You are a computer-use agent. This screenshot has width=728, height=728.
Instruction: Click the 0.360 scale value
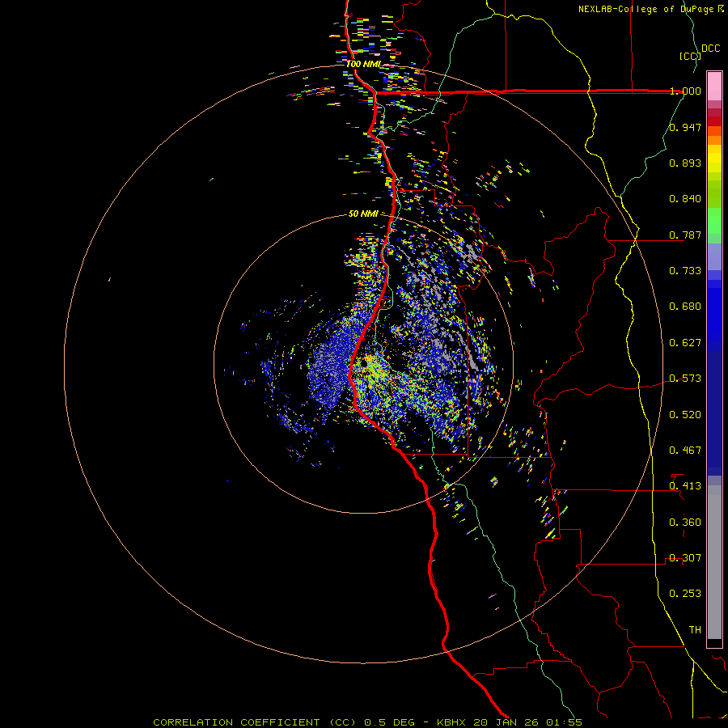(x=685, y=523)
